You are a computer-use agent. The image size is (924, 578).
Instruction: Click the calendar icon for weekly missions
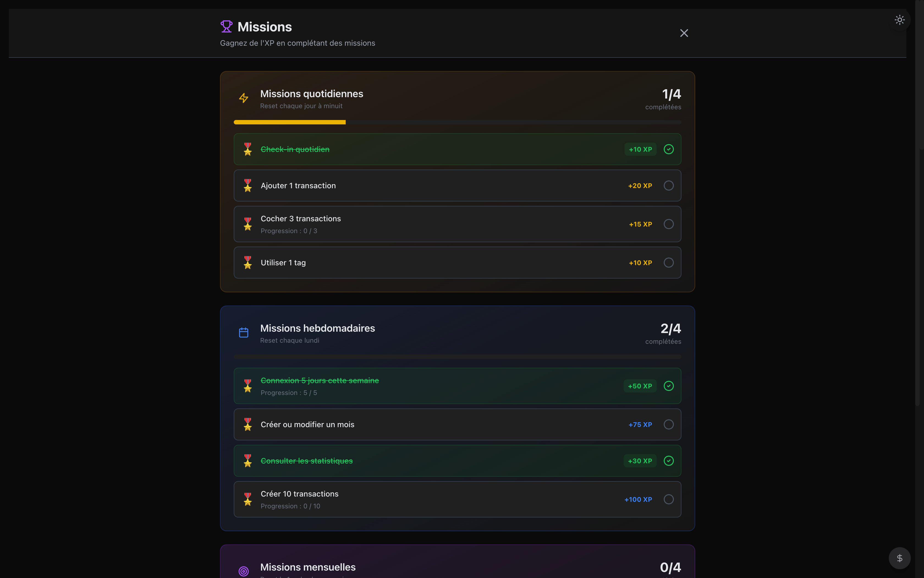coord(244,332)
